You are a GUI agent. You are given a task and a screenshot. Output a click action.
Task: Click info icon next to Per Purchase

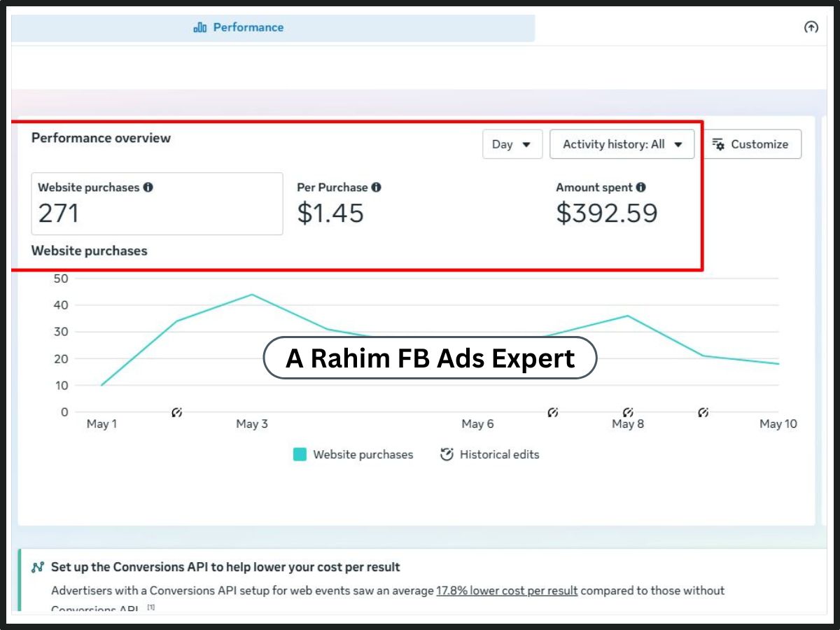click(x=376, y=188)
